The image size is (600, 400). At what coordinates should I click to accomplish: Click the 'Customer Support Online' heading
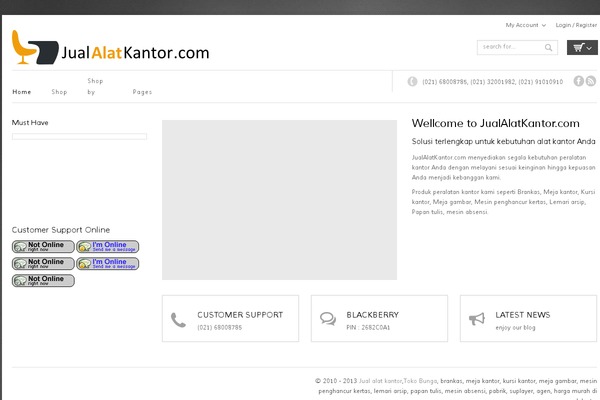coord(61,230)
